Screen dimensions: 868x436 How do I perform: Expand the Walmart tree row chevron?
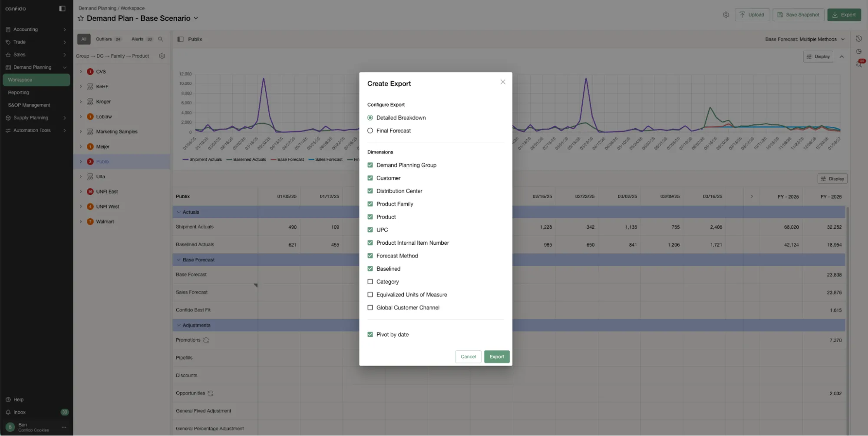pyautogui.click(x=81, y=222)
